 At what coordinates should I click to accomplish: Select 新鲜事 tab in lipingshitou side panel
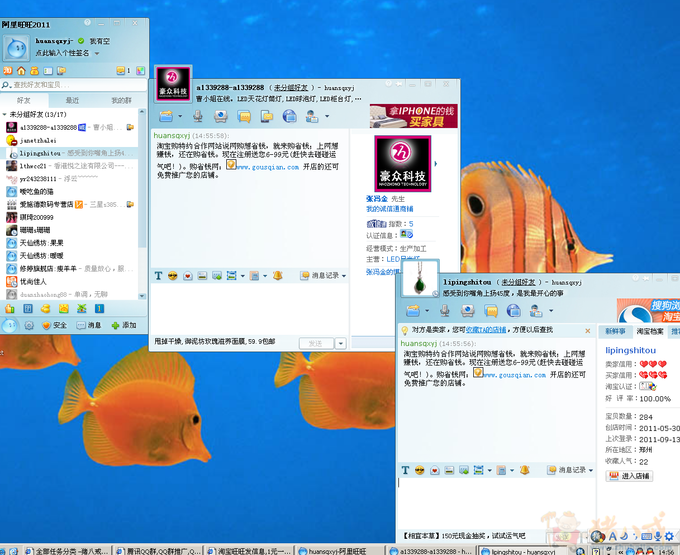[615, 331]
